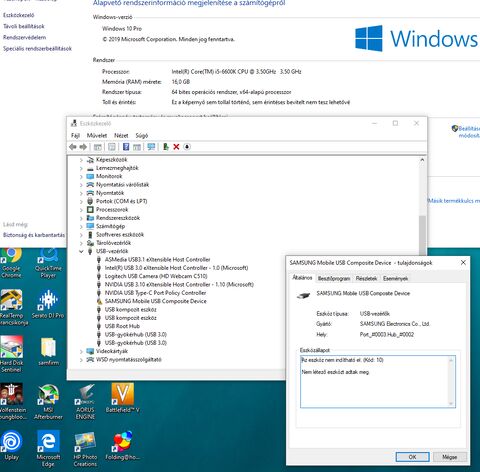Switch to the Részletek tab

point(366,278)
